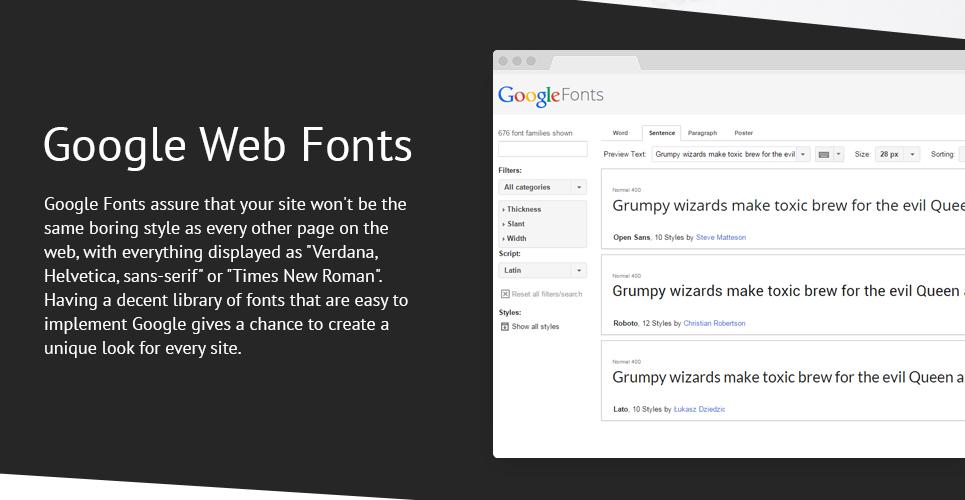The width and height of the screenshot is (965, 500).
Task: Select the Sentence tab
Action: tap(662, 133)
